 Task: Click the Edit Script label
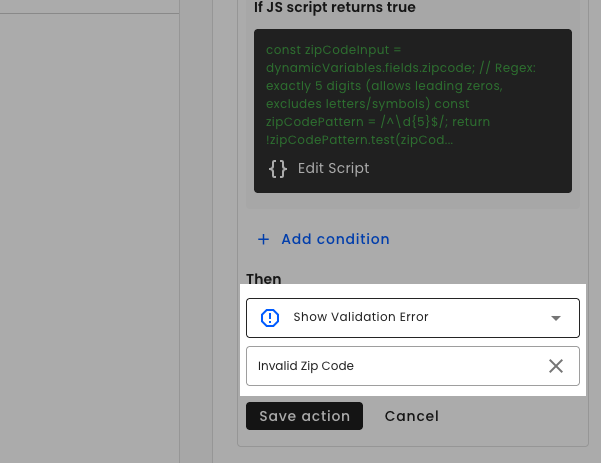tap(333, 168)
